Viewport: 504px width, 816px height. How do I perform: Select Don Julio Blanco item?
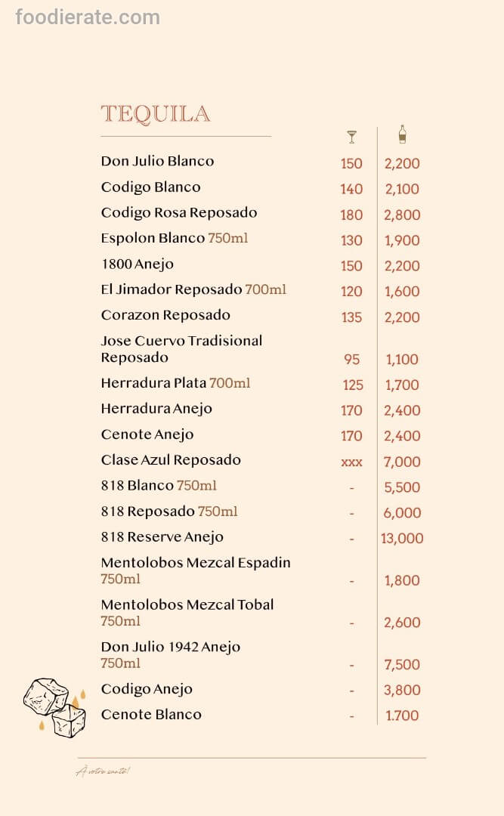coord(157,161)
